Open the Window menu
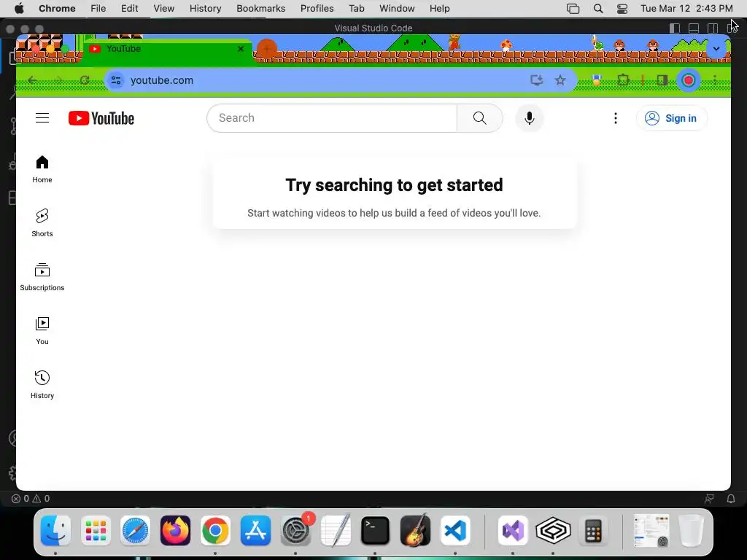Viewport: 747px width, 560px height. click(x=397, y=9)
